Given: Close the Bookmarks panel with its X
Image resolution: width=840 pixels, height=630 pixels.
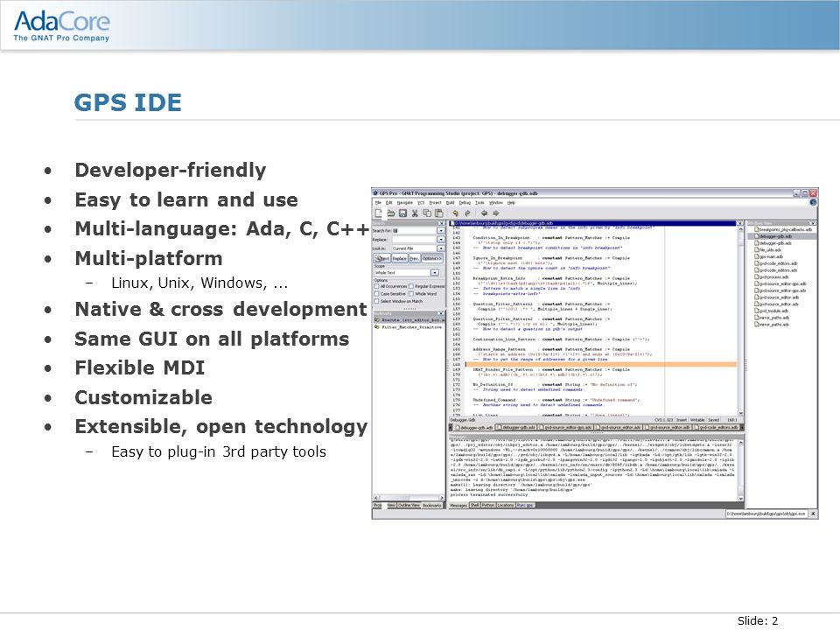Looking at the screenshot, I should (x=440, y=313).
